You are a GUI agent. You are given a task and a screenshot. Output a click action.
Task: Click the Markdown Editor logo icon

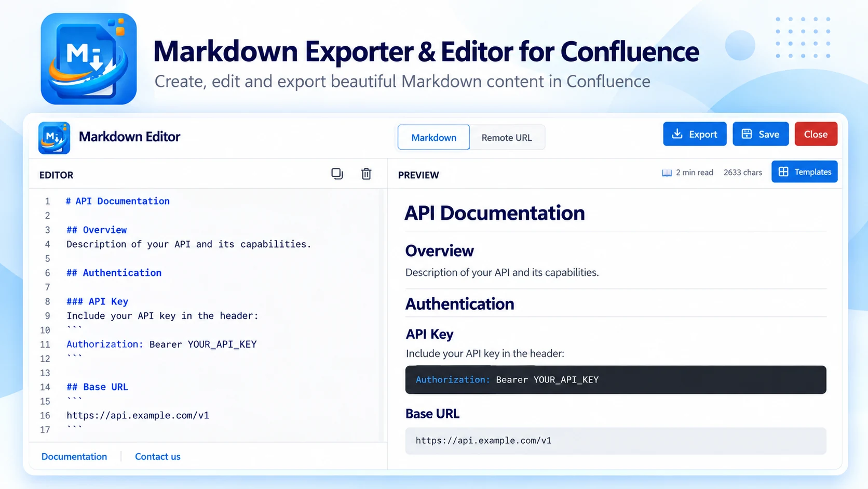(x=54, y=138)
